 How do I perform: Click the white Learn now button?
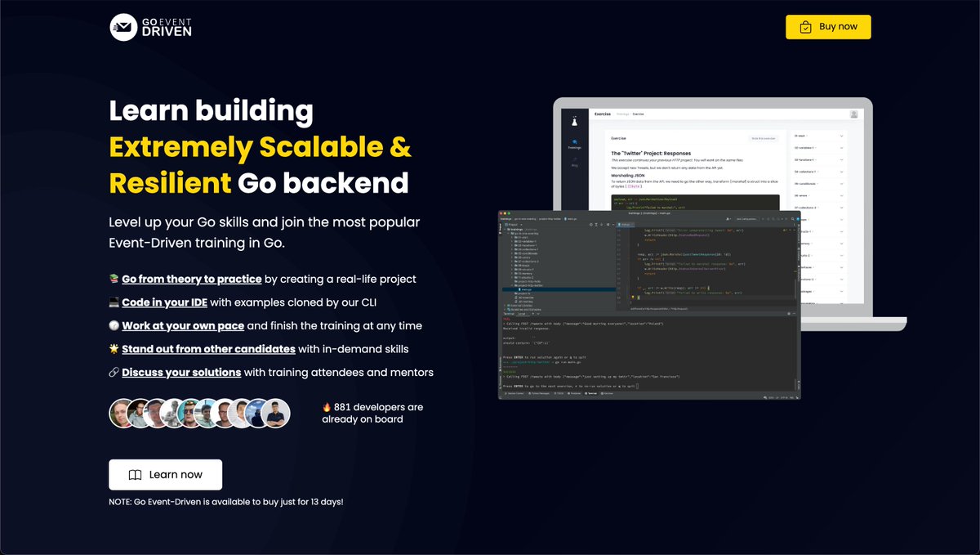(x=165, y=475)
